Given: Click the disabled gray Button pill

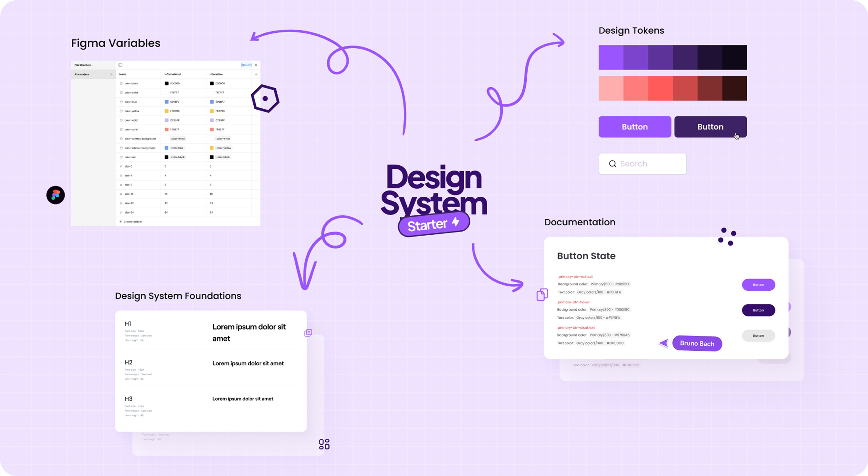Looking at the screenshot, I should point(758,336).
